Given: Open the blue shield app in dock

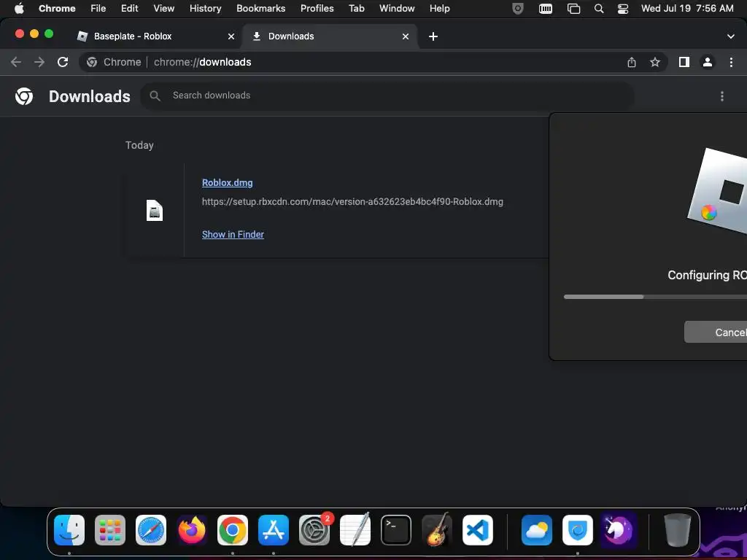Looking at the screenshot, I should [578, 530].
